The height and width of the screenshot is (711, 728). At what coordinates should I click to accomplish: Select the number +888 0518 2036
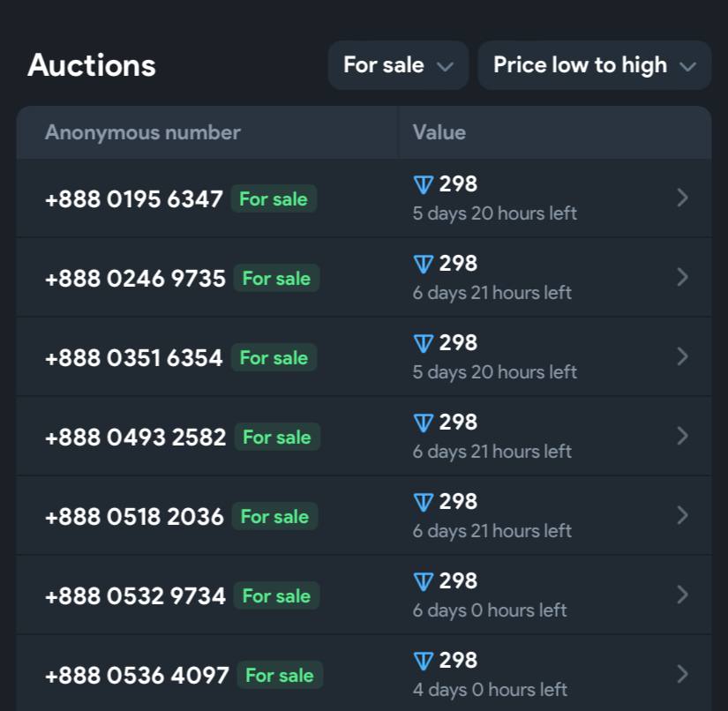pyautogui.click(x=134, y=516)
